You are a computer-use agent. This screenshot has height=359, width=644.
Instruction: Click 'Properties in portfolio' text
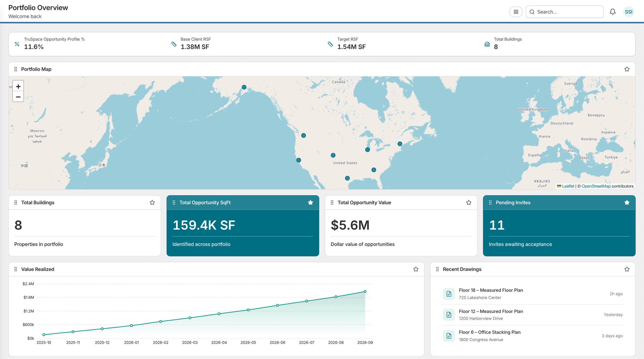[38, 244]
